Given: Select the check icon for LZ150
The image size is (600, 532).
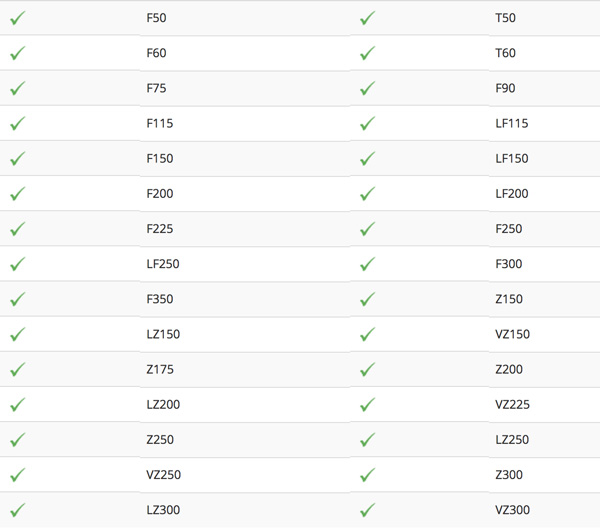Looking at the screenshot, I should [x=18, y=335].
